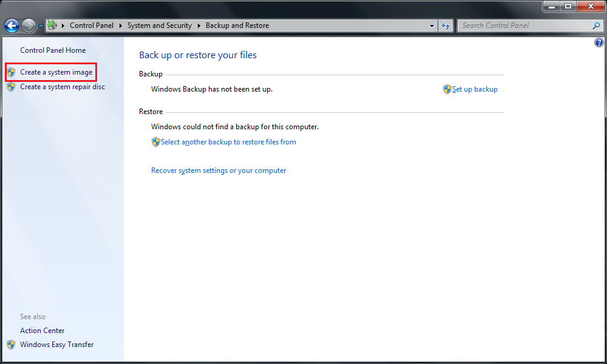Open recent pages dropdown beside navigation arrows
This screenshot has height=364, width=607.
41,26
